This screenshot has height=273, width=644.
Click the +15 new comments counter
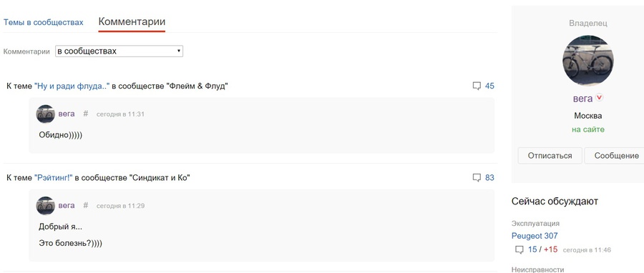click(x=550, y=249)
